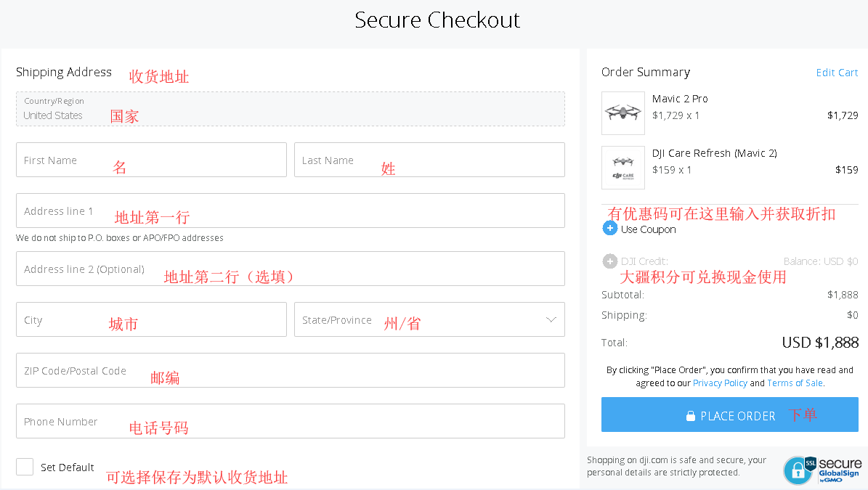Image resolution: width=868 pixels, height=490 pixels.
Task: Expand the State/Province dropdown
Action: 551,319
